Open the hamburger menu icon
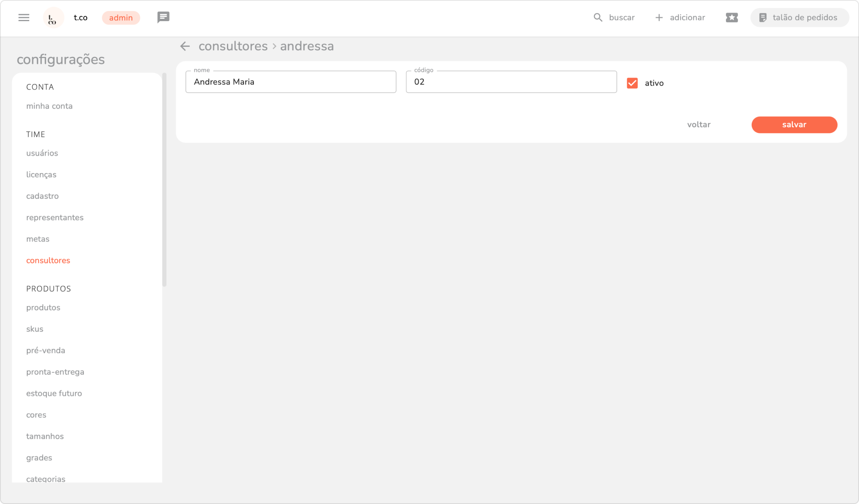 (24, 17)
